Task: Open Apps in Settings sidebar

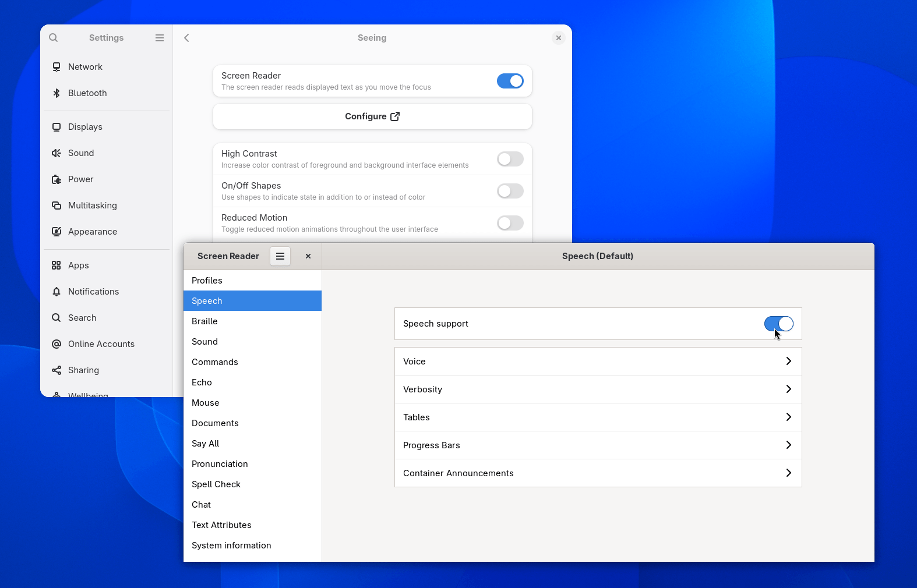Action: (107, 265)
